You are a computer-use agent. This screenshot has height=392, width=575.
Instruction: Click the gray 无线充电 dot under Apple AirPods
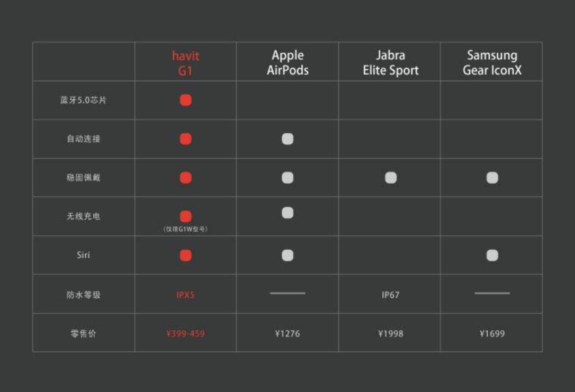pyautogui.click(x=287, y=213)
